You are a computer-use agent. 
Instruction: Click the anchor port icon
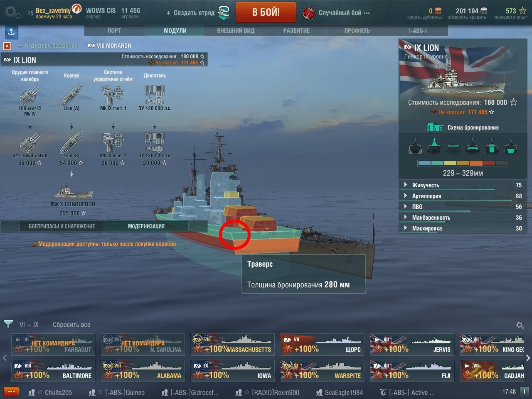[11, 32]
